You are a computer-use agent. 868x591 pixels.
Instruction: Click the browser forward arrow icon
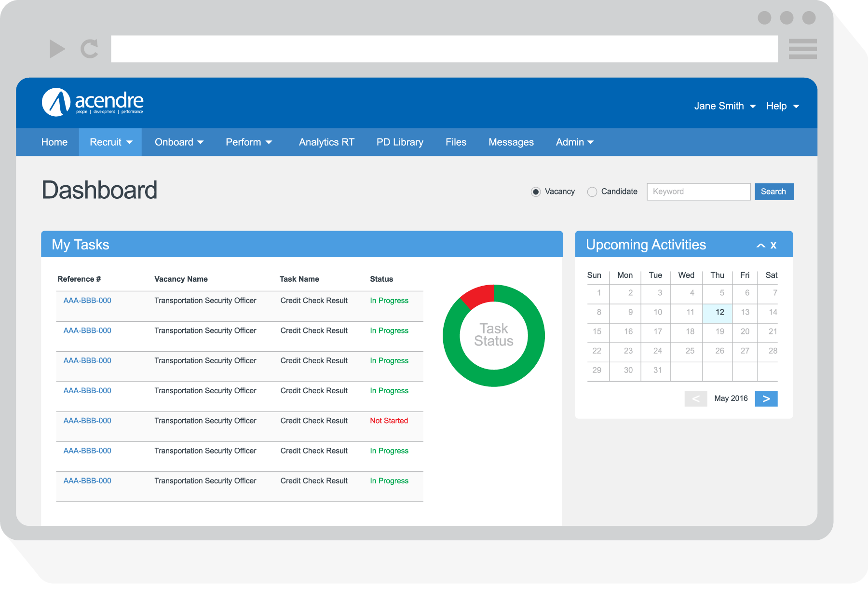point(57,49)
